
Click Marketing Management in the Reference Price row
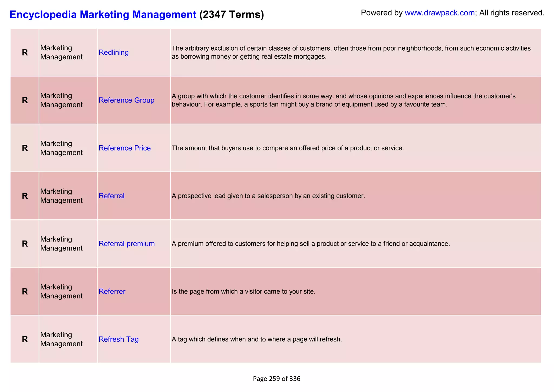click(x=61, y=148)
